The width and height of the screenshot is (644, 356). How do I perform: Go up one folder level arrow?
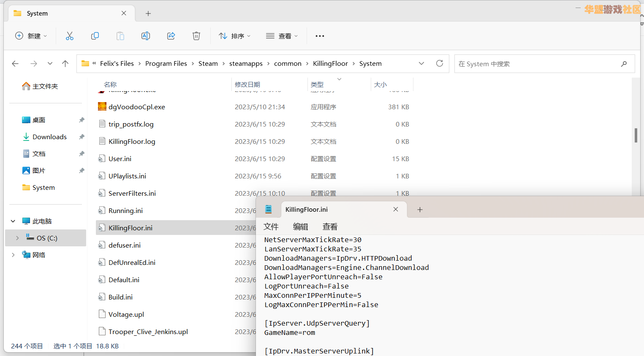(65, 64)
